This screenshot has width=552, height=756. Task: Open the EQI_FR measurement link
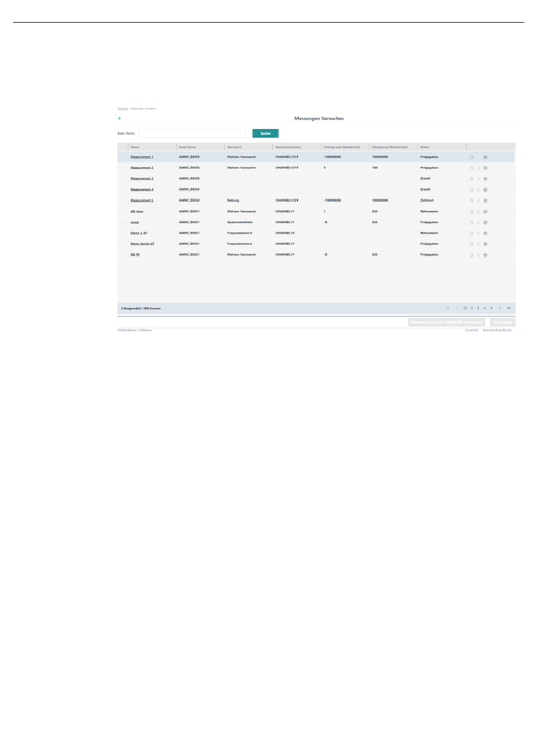pos(135,255)
